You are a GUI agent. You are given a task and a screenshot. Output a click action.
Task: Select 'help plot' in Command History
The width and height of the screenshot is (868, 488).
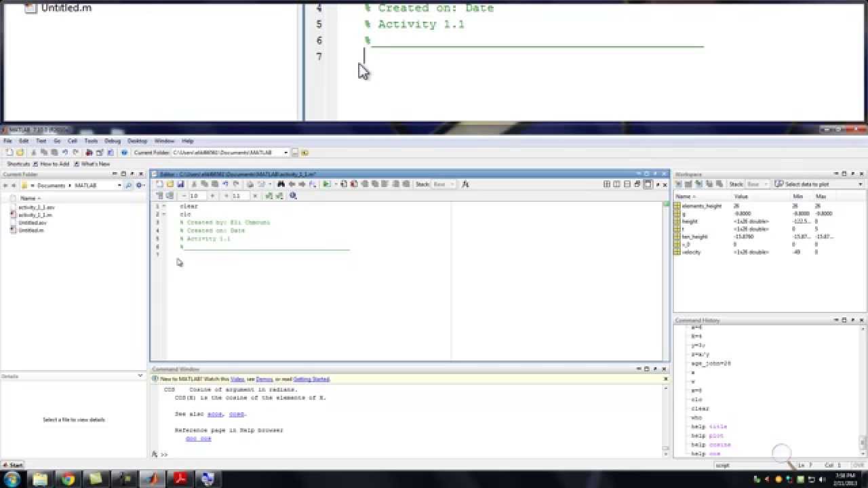(709, 436)
